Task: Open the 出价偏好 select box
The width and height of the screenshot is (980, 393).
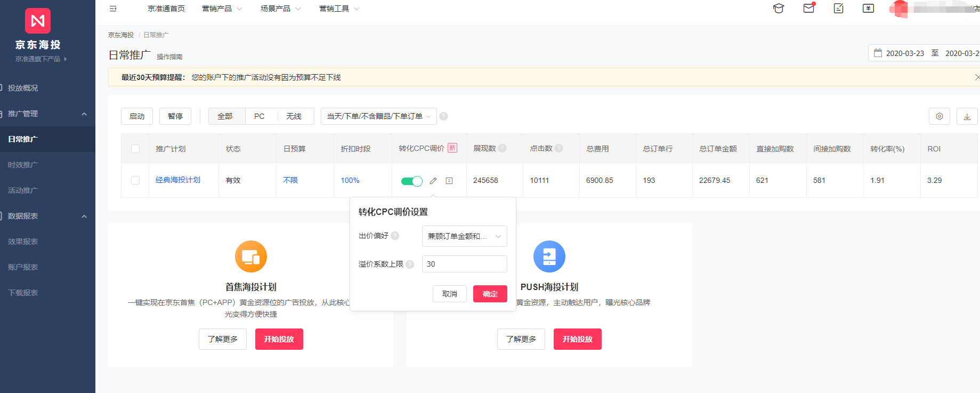Action: point(464,236)
